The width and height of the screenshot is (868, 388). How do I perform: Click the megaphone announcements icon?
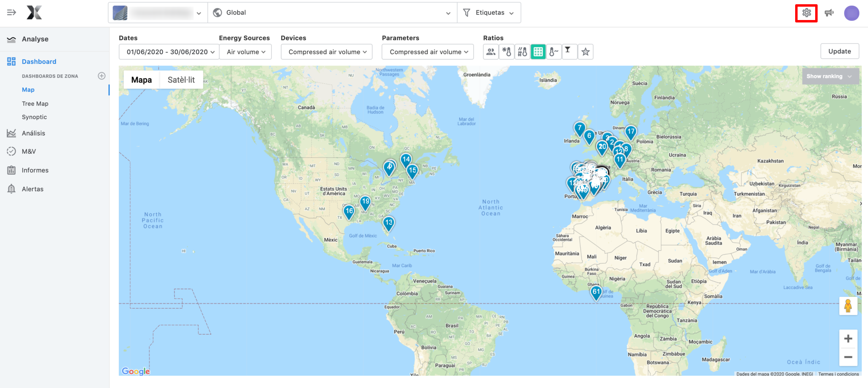829,13
